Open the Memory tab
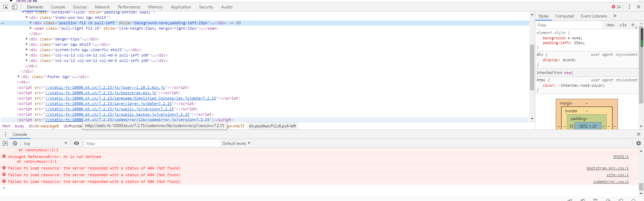This screenshot has width=644, height=201. pos(156,7)
